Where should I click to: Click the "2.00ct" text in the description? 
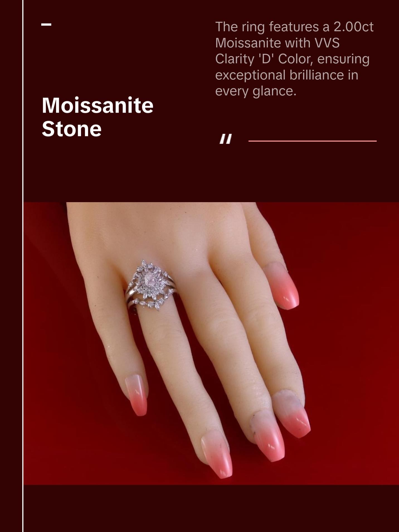pyautogui.click(x=354, y=27)
